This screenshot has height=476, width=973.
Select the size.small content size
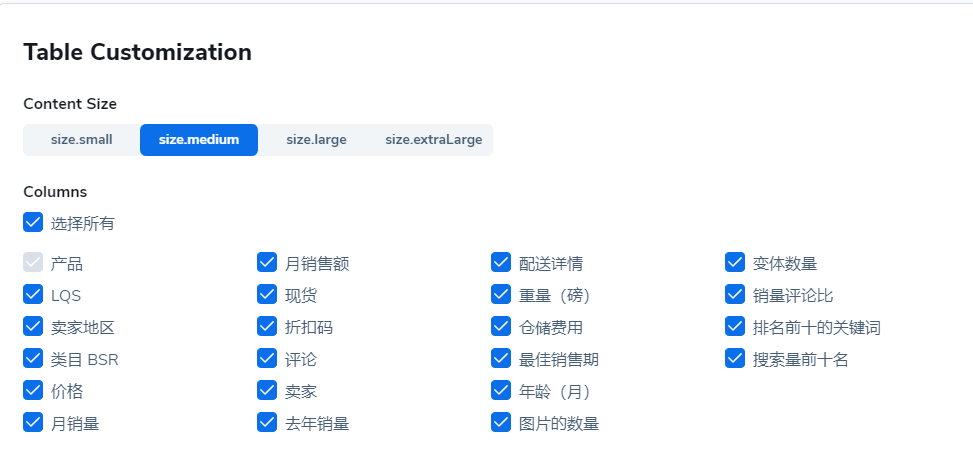81,140
